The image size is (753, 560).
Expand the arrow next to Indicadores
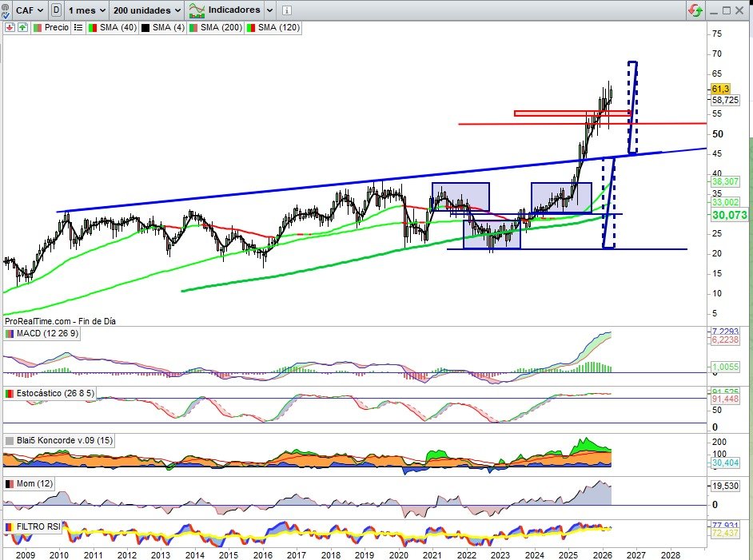coord(270,10)
